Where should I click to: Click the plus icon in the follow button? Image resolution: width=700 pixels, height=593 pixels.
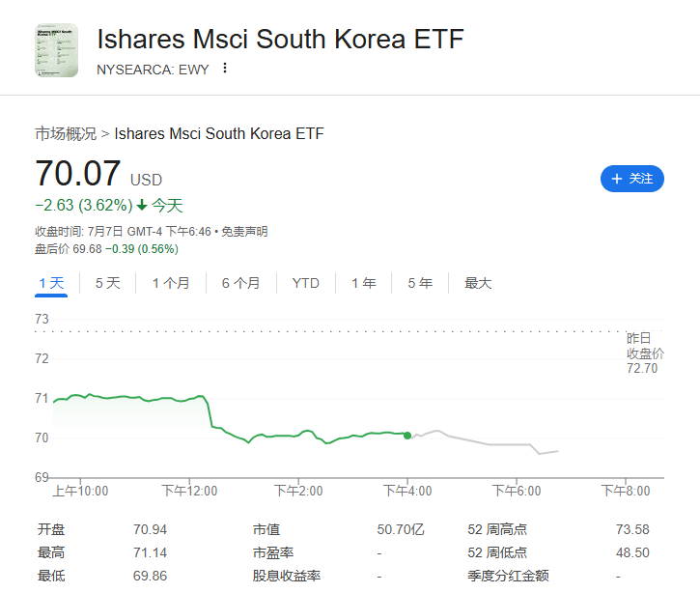616,179
